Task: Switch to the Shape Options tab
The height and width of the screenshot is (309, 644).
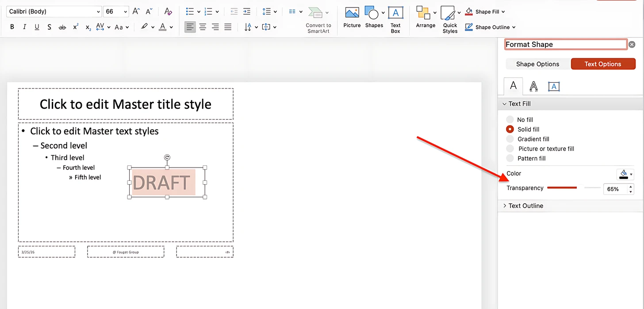Action: pos(537,64)
